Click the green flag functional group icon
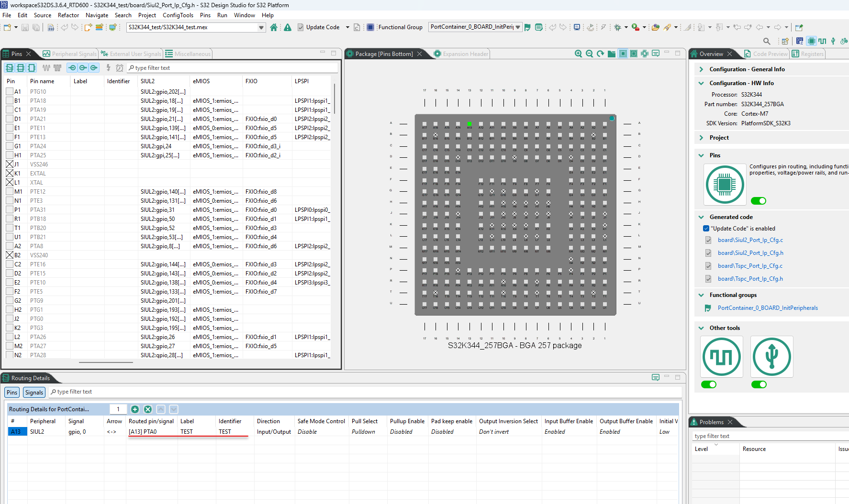Screen dimensions: 849x504 tap(527, 27)
